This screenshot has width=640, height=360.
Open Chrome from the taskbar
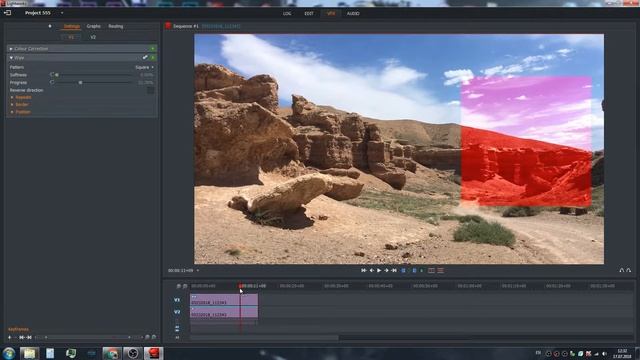tap(111, 353)
